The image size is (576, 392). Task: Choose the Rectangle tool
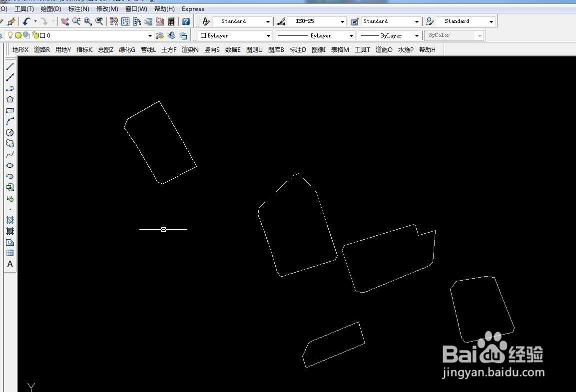click(10, 110)
